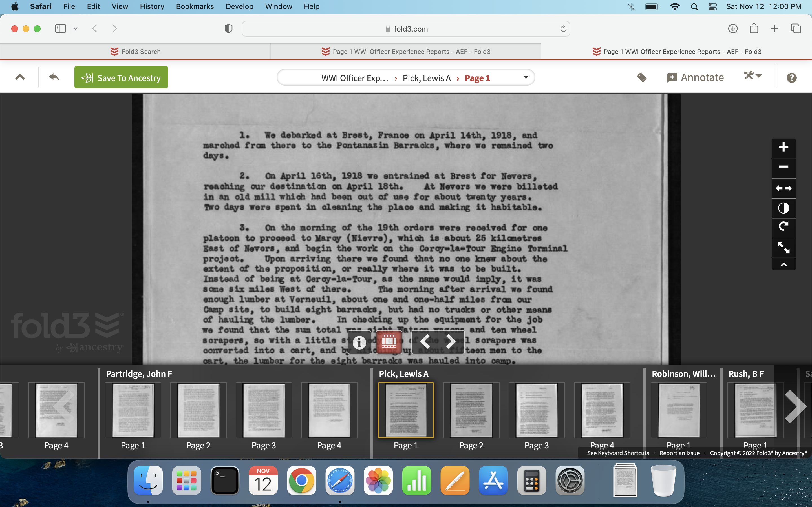Toggle the filmstrip viewer button
Image resolution: width=812 pixels, height=507 pixels.
pos(389,342)
